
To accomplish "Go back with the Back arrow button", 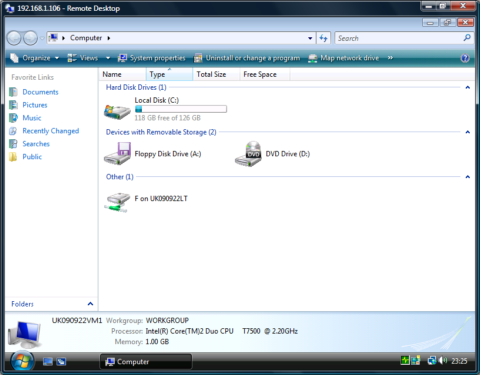I will point(14,38).
